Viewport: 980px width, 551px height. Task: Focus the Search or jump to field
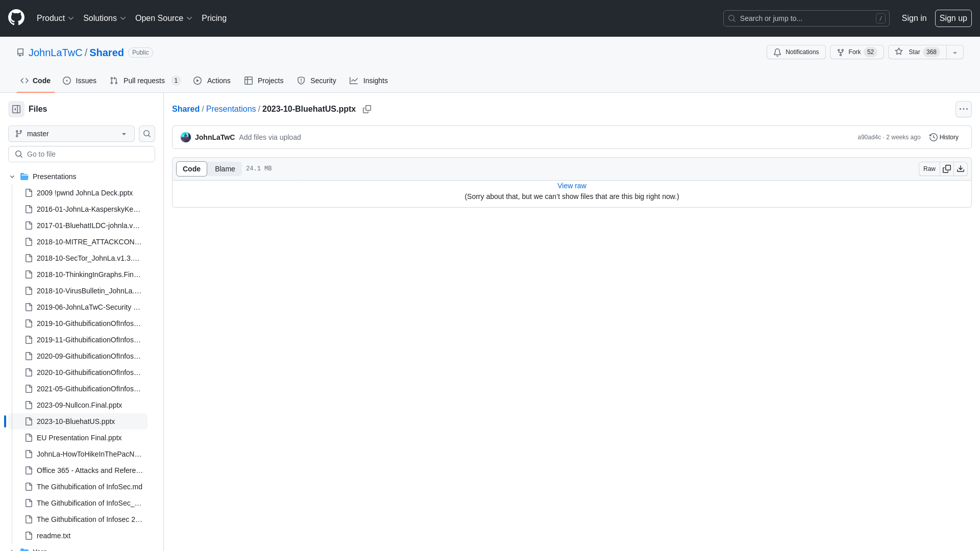point(806,18)
